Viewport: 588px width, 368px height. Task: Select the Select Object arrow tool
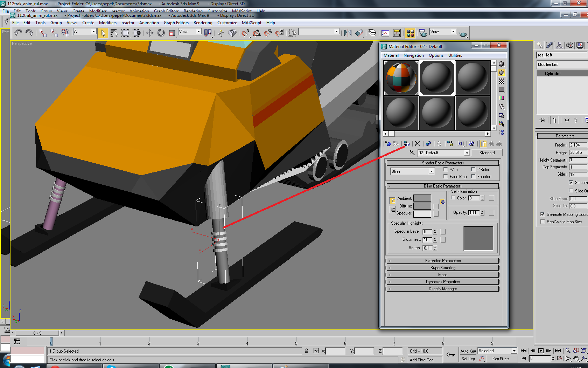tap(103, 33)
